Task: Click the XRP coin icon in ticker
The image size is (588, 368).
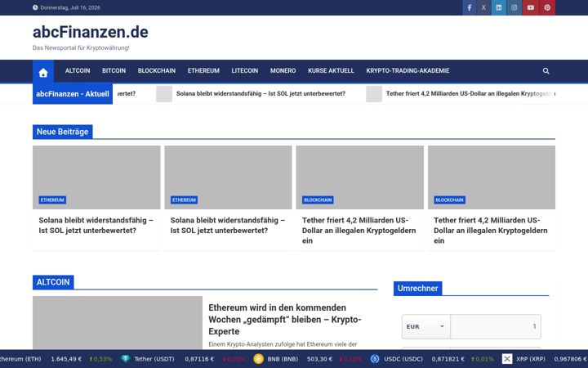Action: click(507, 359)
